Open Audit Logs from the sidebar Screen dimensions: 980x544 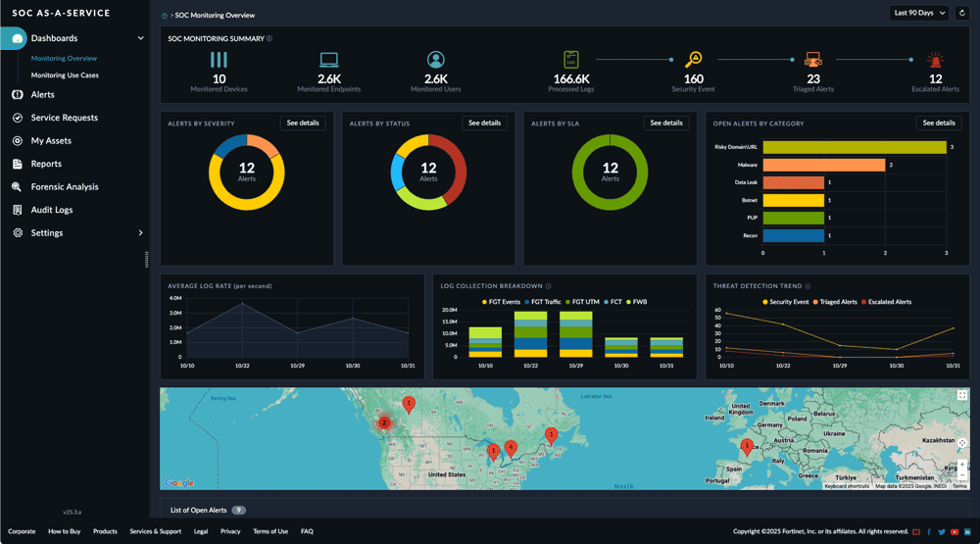(51, 210)
